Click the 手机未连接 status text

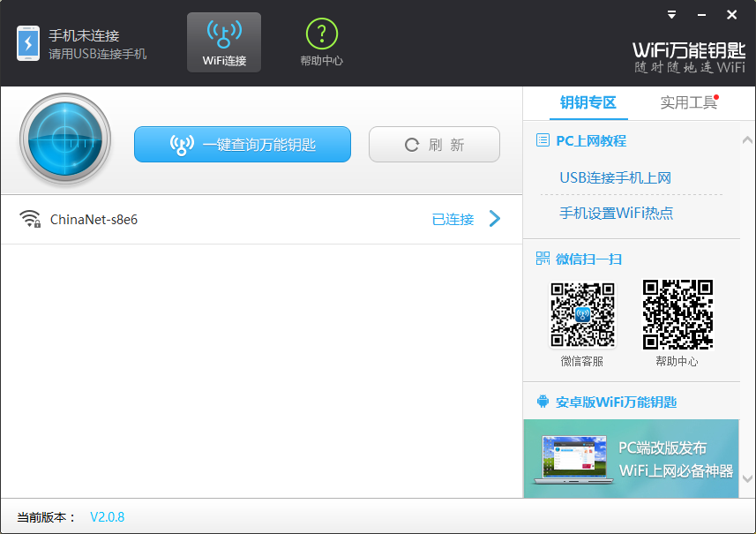click(84, 35)
